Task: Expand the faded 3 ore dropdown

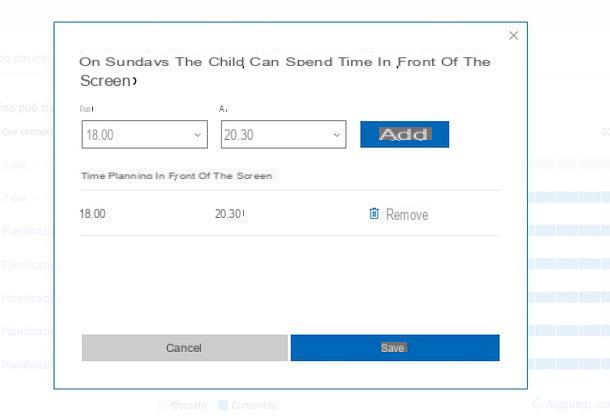Action: 19,165
